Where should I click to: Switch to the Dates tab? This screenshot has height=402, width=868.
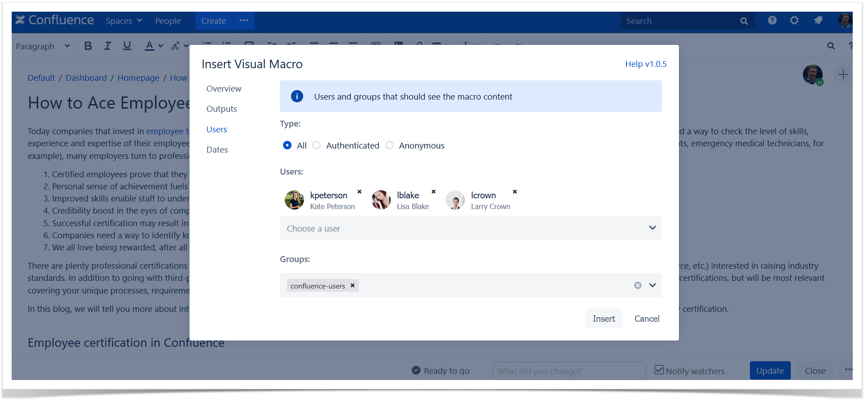tap(217, 150)
